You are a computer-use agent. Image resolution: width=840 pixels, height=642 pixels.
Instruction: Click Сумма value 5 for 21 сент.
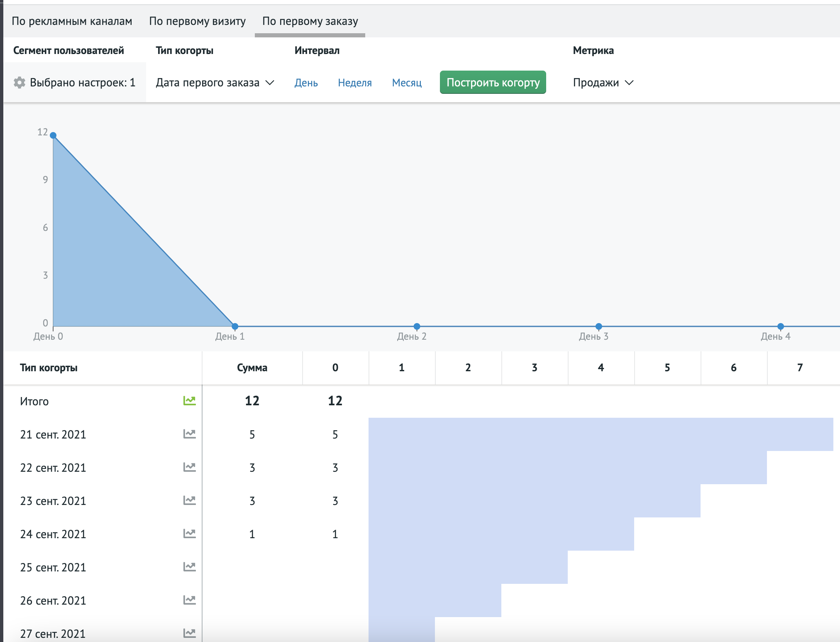coord(252,434)
